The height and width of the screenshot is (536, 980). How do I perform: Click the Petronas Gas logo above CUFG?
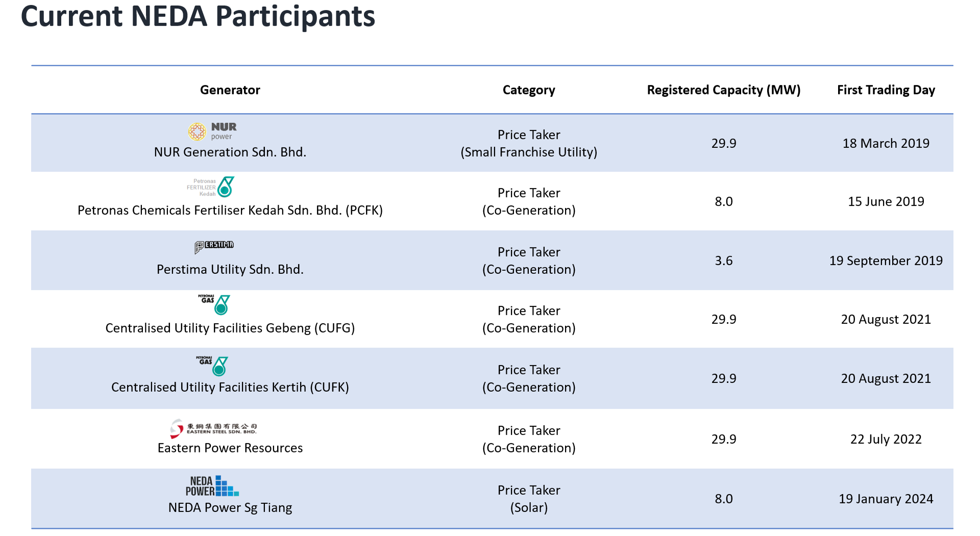coord(214,304)
